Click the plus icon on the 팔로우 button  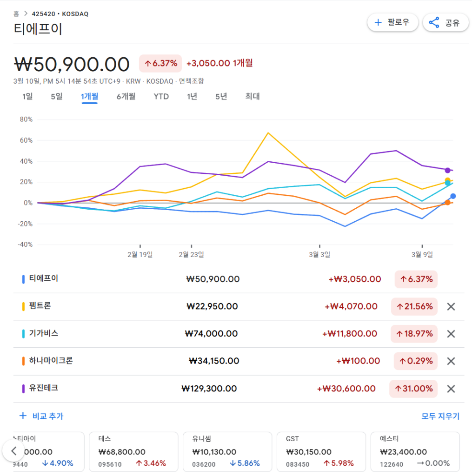point(378,22)
